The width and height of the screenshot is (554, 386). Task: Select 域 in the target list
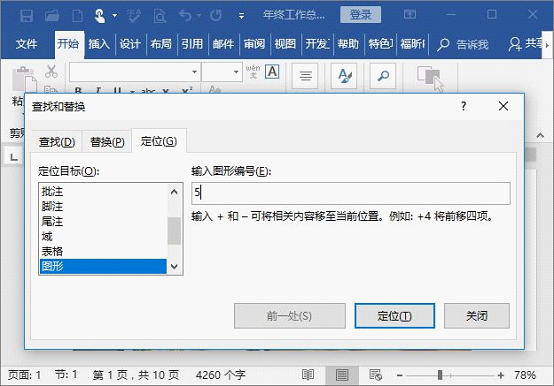click(103, 236)
